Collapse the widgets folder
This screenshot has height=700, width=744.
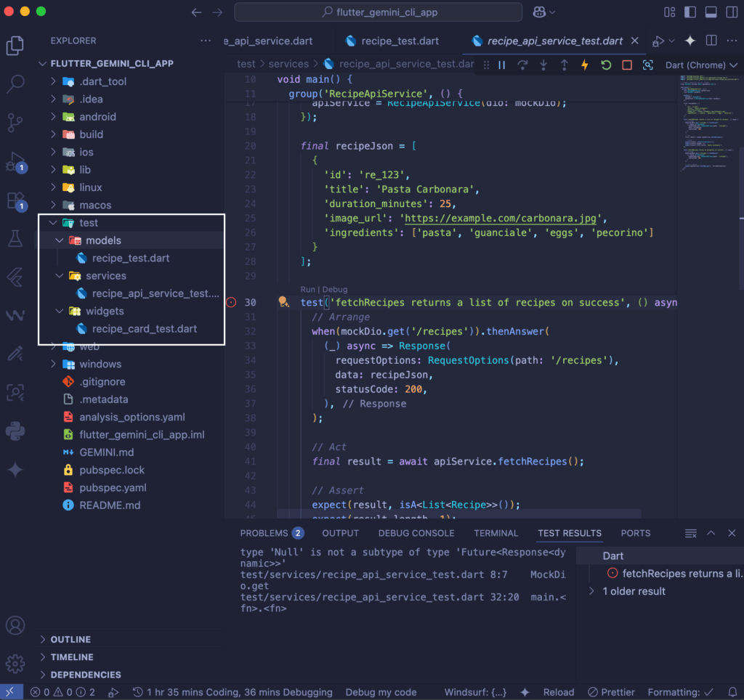click(x=60, y=311)
